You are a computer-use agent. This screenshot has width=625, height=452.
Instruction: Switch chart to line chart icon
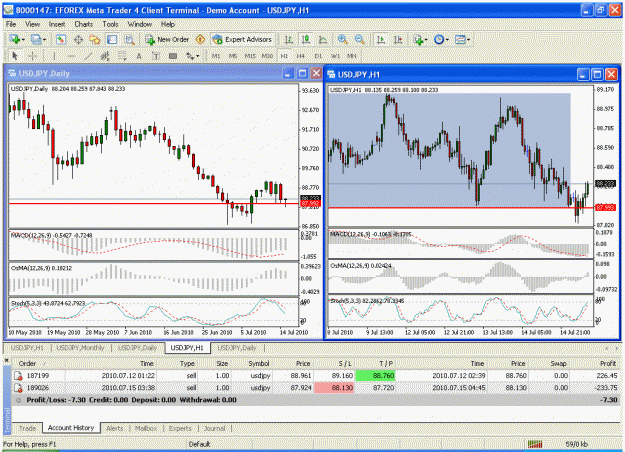323,39
